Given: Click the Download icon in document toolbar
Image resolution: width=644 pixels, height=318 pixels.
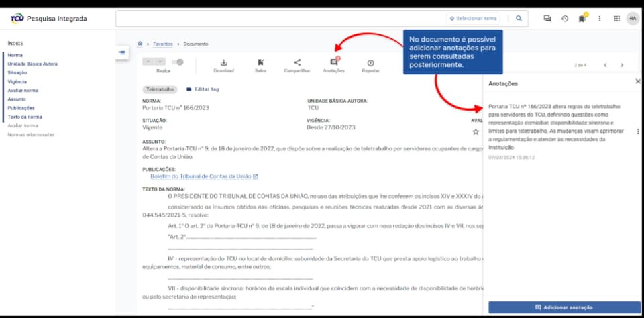Looking at the screenshot, I should tap(223, 62).
